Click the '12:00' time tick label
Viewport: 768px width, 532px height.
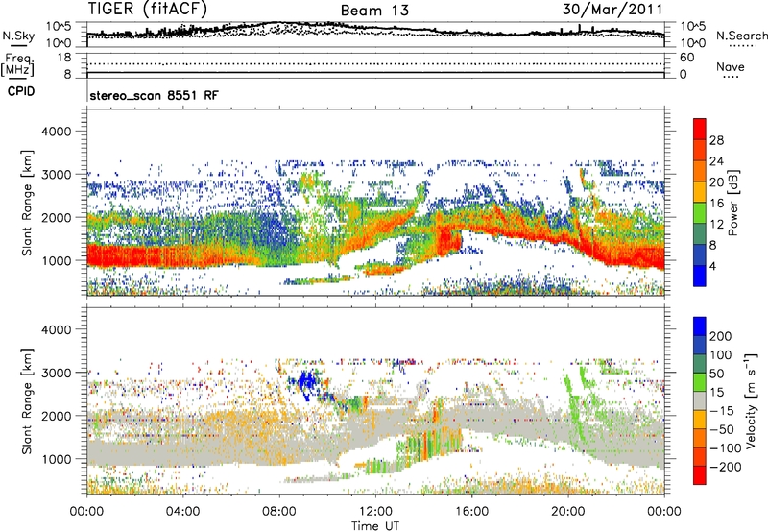tap(375, 512)
